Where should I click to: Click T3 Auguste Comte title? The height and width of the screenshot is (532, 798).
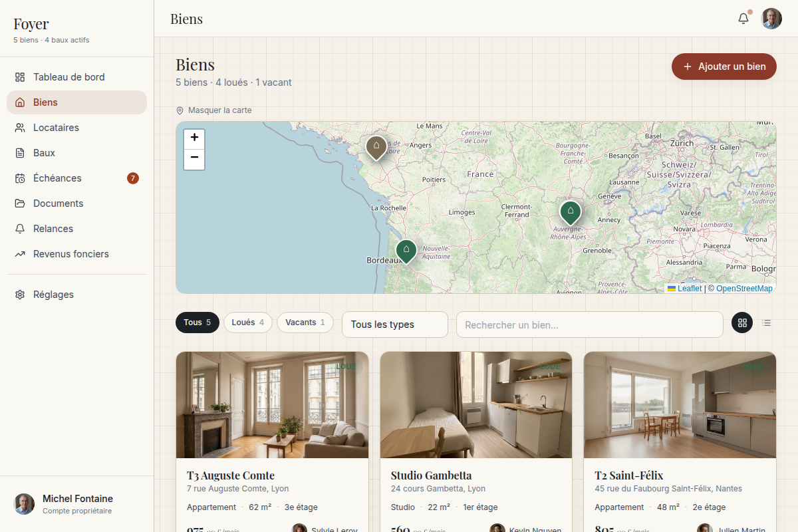point(231,475)
